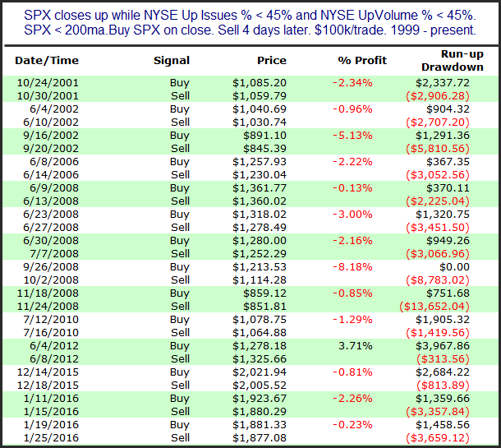Click the ($313.56) drawdown value

[443, 359]
